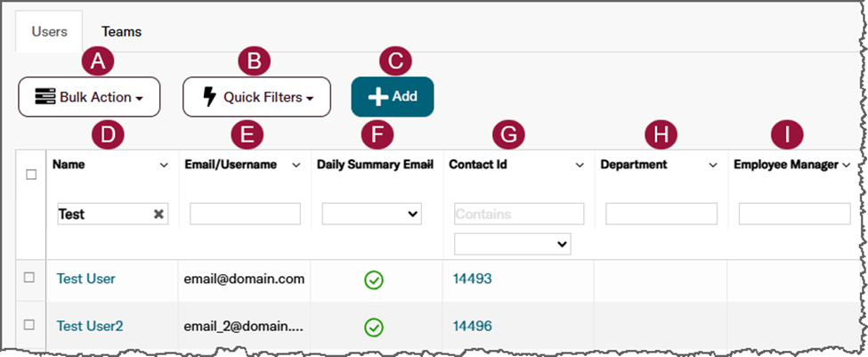Viewport: 868px width, 357px height.
Task: Check the box for Test User2 row
Action: click(28, 324)
